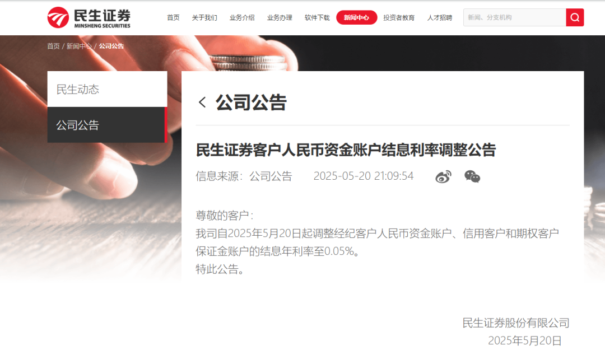
Task: Click the 新闻中心 breadcrumb link
Action: click(x=79, y=46)
